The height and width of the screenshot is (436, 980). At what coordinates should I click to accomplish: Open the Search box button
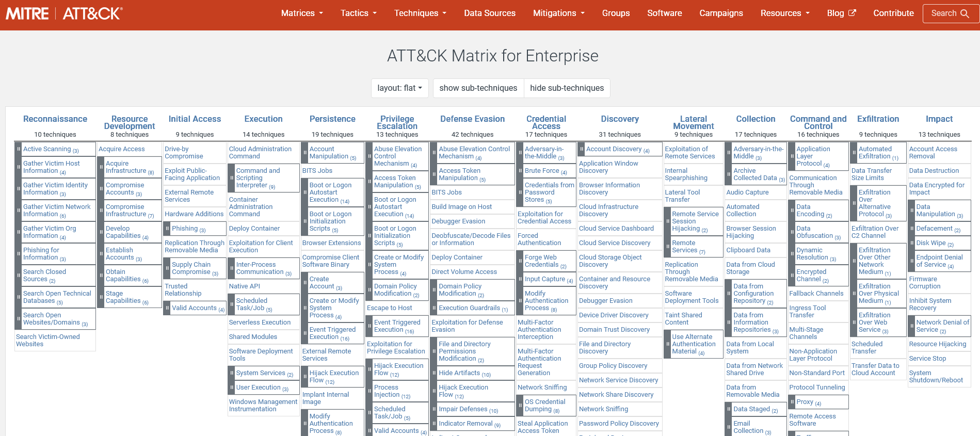pyautogui.click(x=950, y=13)
